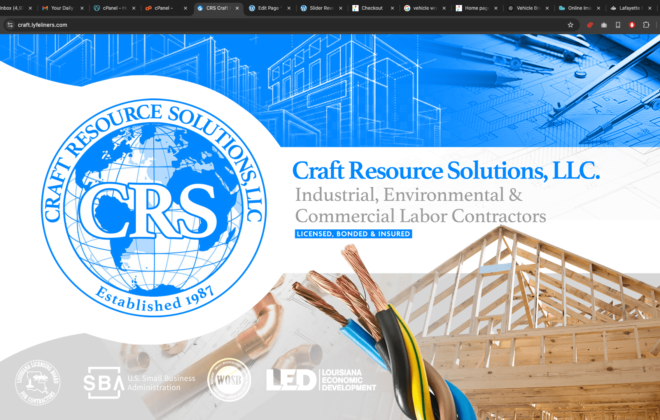Image resolution: width=660 pixels, height=420 pixels.
Task: Close the Checkout tab
Action: coord(394,7)
